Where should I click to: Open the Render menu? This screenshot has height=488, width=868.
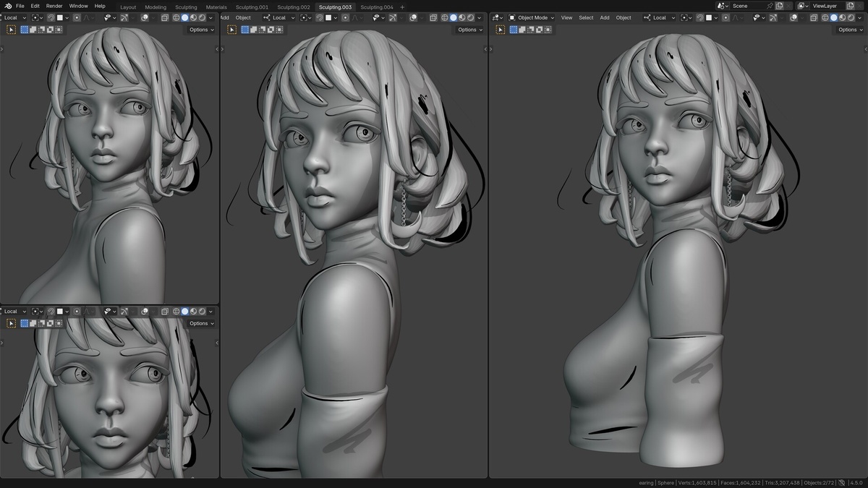pyautogui.click(x=54, y=6)
